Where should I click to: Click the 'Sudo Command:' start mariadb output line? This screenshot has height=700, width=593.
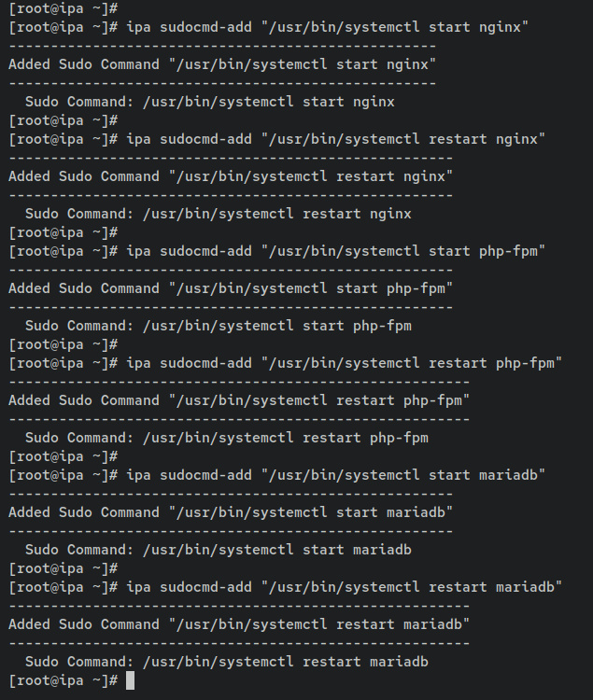[x=219, y=550]
